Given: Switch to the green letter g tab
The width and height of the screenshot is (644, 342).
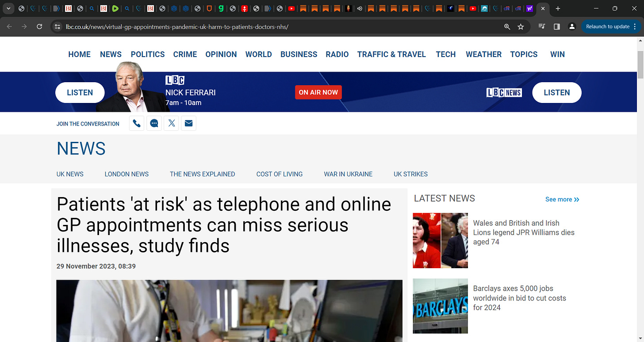Looking at the screenshot, I should [221, 8].
